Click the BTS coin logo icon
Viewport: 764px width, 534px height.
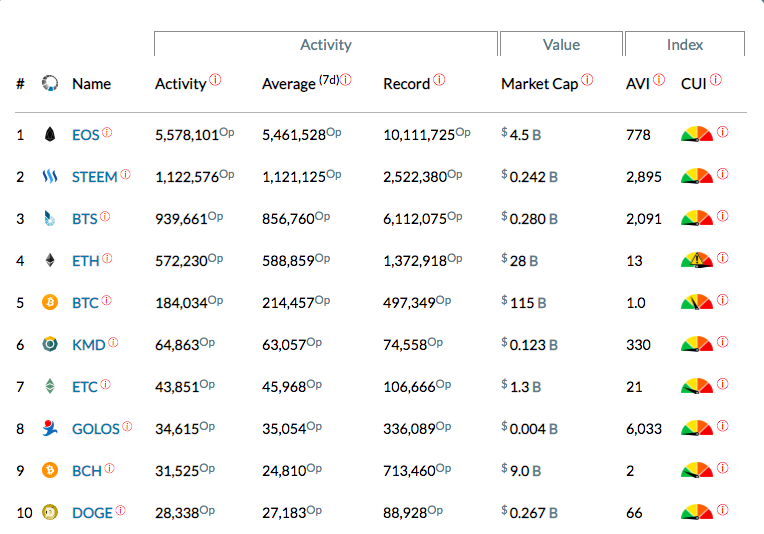[50, 218]
